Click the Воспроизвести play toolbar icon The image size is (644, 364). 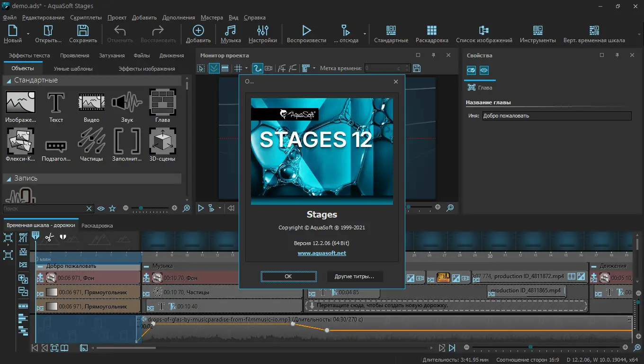coord(306,31)
